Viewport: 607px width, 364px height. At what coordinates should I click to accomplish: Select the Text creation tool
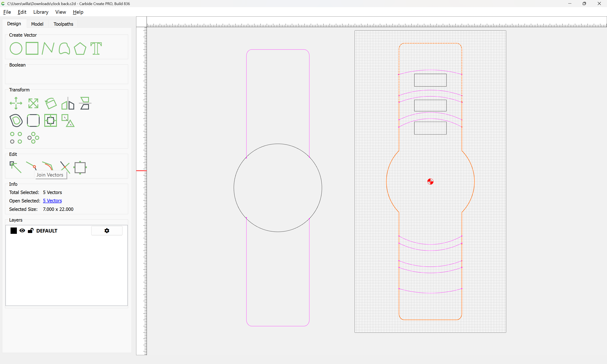(96, 48)
